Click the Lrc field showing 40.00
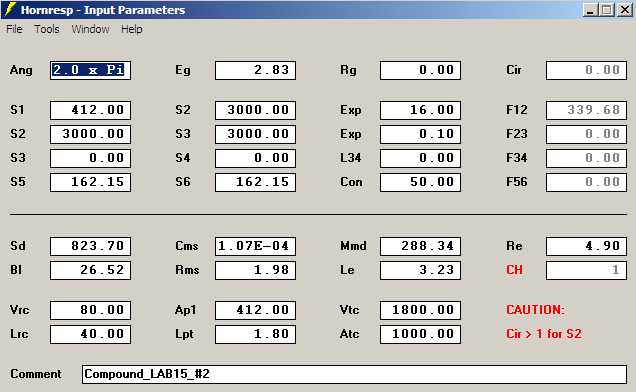636x392 pixels. [90, 334]
